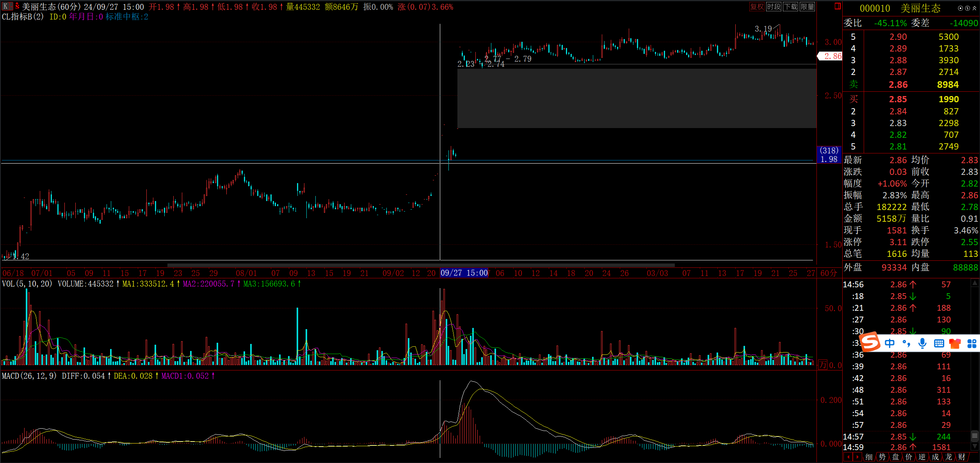The height and width of the screenshot is (463, 980).
Task: Click the 外盘 93334 value
Action: pyautogui.click(x=894, y=267)
